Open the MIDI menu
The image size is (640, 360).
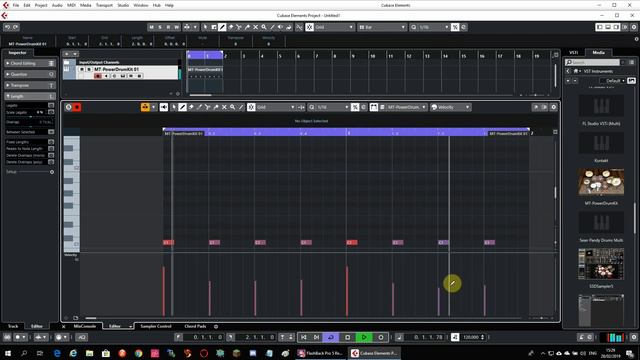click(x=71, y=5)
